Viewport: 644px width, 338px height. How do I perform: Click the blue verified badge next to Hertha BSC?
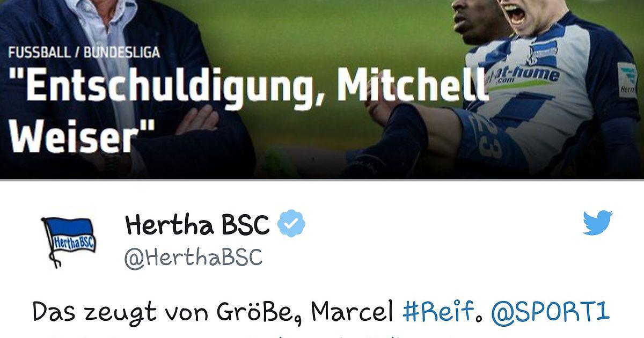point(291,224)
